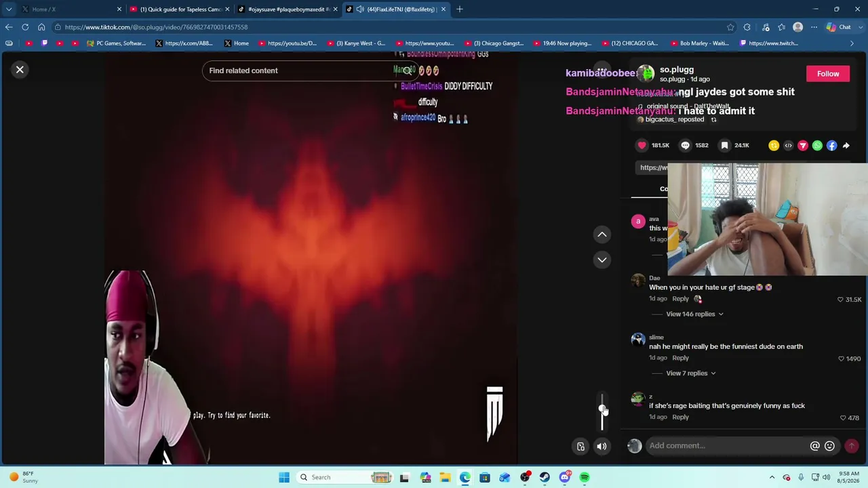Post comment with the red arrow button
The image size is (868, 488).
tap(852, 445)
